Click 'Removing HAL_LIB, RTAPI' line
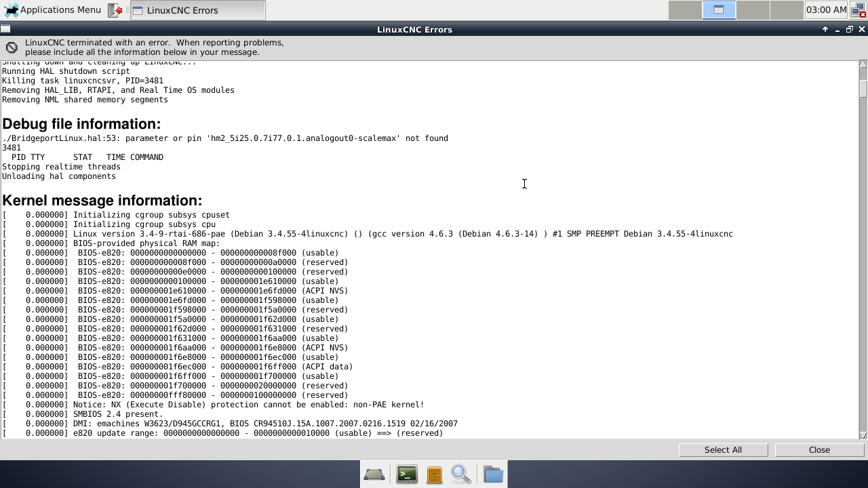The width and height of the screenshot is (868, 488). pos(118,90)
